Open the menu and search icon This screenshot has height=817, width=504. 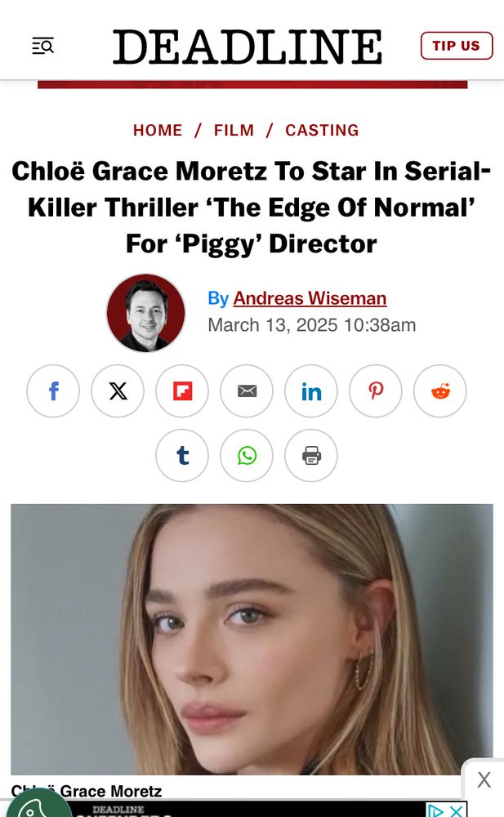42,46
